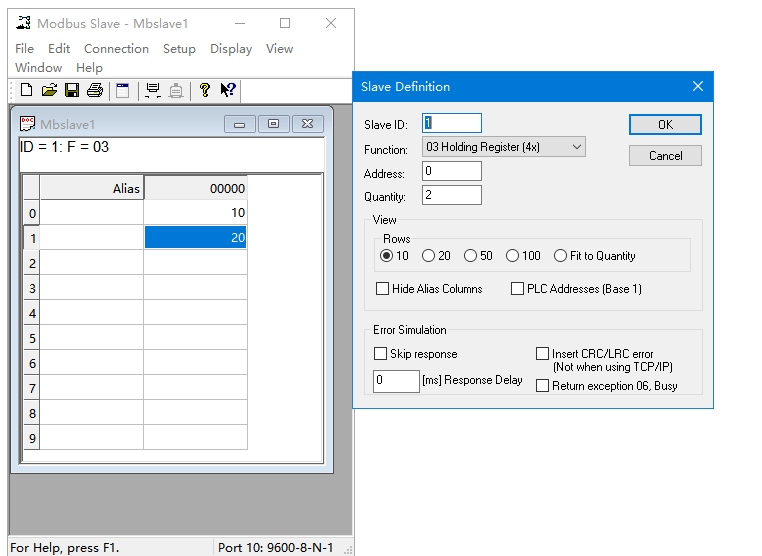The height and width of the screenshot is (556, 762).
Task: Check PLC Addresses (Base 1) option
Action: (x=517, y=289)
